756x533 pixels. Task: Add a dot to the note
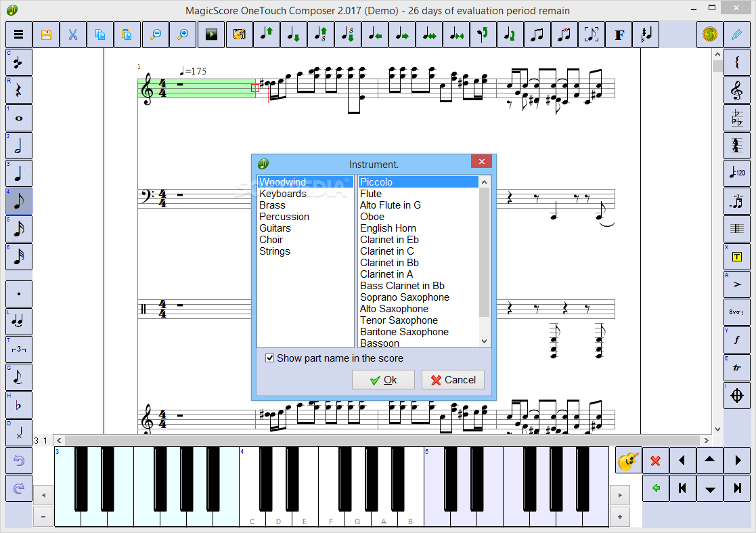click(x=19, y=294)
